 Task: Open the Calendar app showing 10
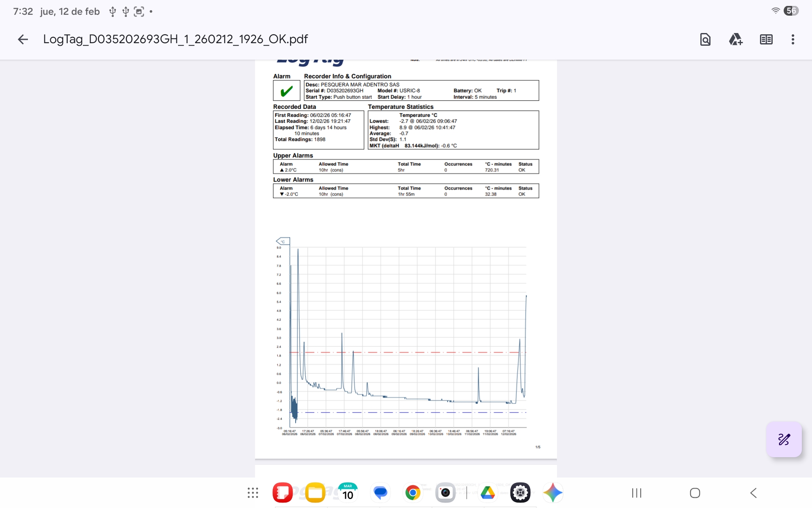[348, 493]
